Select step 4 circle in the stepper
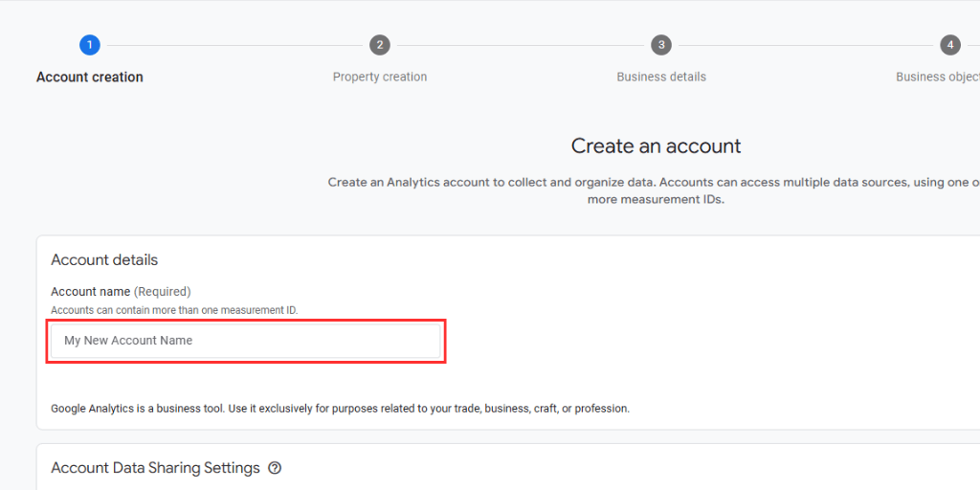Screen dimensions: 980x490 [x=950, y=45]
